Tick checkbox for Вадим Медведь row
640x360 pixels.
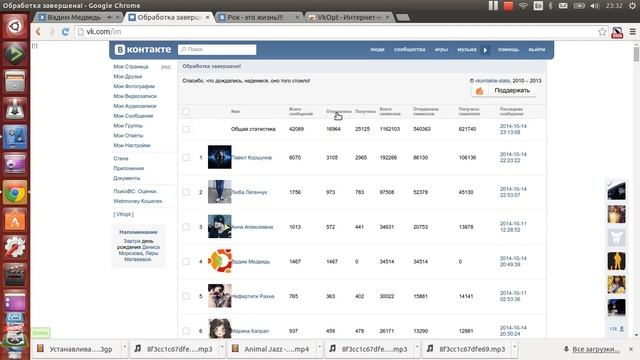click(186, 262)
